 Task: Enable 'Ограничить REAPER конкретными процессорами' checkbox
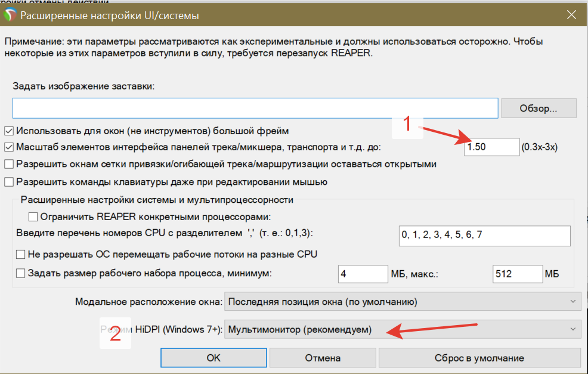click(33, 217)
